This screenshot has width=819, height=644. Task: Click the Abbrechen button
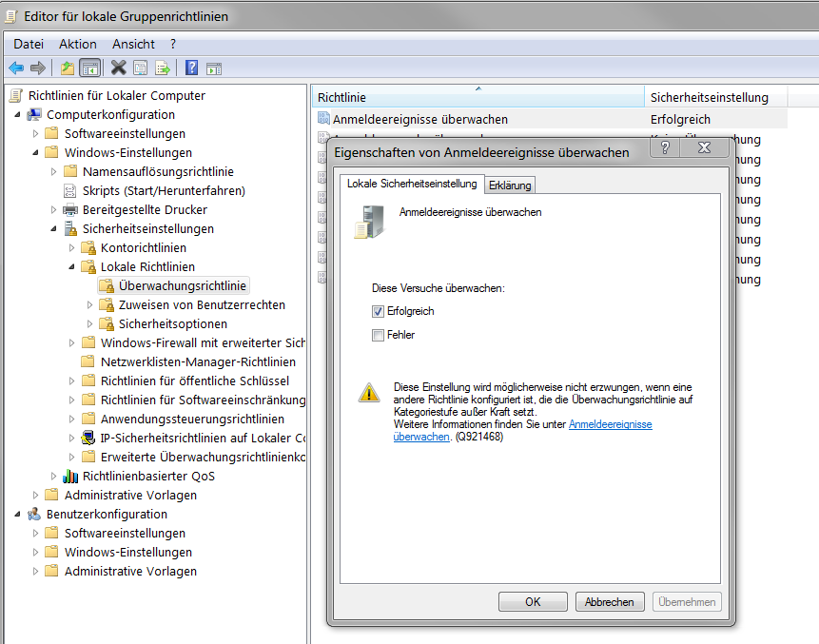(x=610, y=601)
